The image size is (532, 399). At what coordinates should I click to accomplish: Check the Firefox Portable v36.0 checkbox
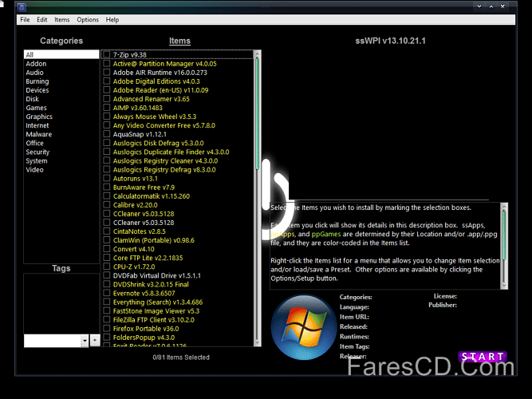click(107, 328)
